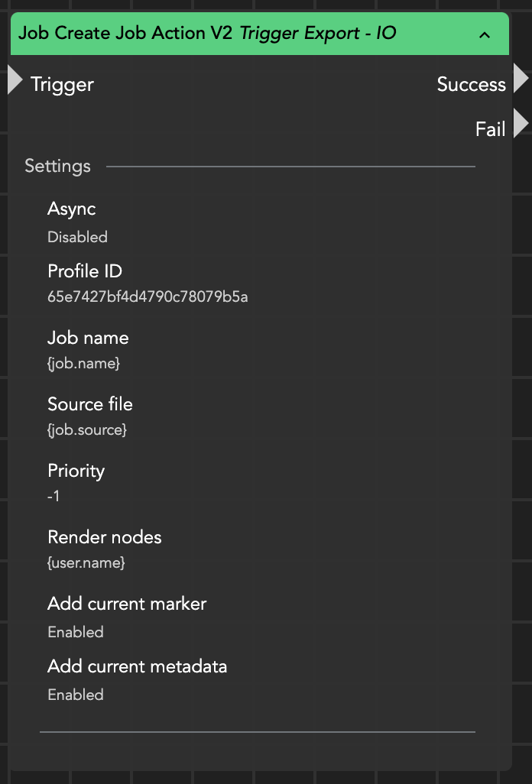Click the Success output port arrow
The height and width of the screenshot is (784, 532).
(521, 79)
